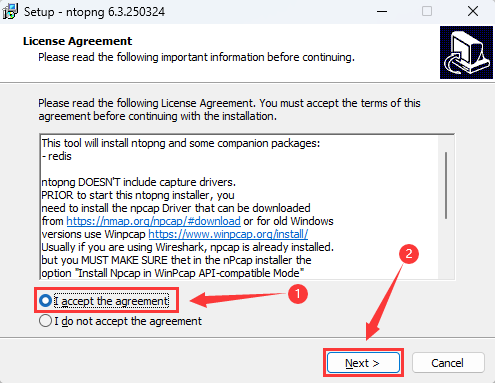Click scrollbar track below the thumb
The width and height of the screenshot is (495, 383).
tap(446, 248)
